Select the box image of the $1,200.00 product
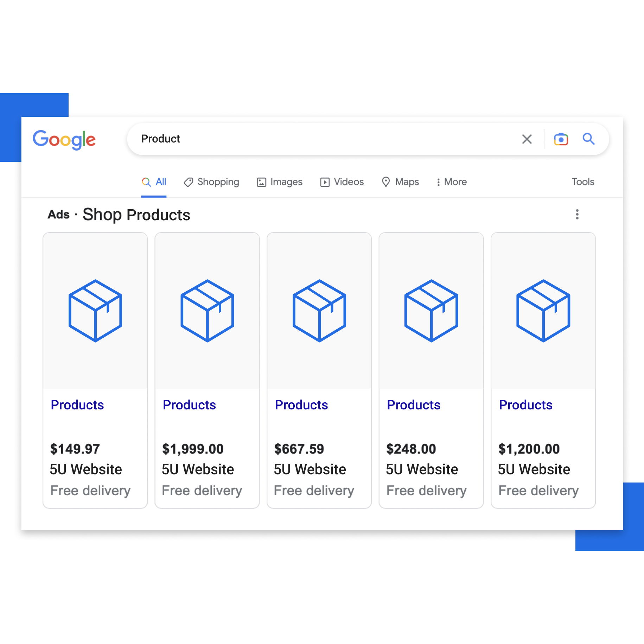This screenshot has height=644, width=644. [x=543, y=311]
